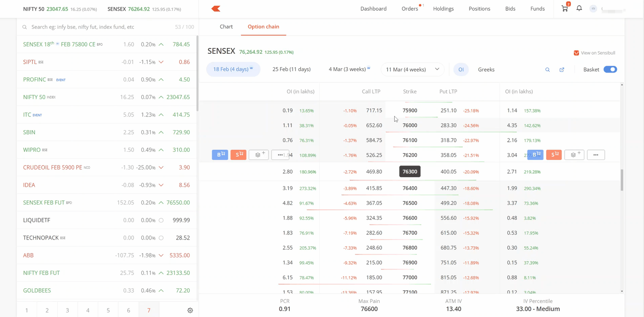Click call-side Sell basket button for 76200

click(x=238, y=155)
